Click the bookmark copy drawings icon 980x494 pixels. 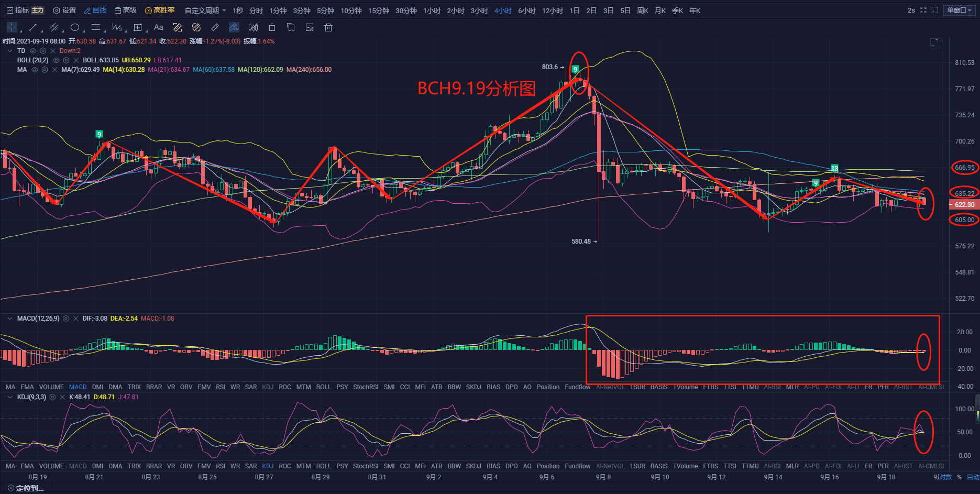coord(291,27)
